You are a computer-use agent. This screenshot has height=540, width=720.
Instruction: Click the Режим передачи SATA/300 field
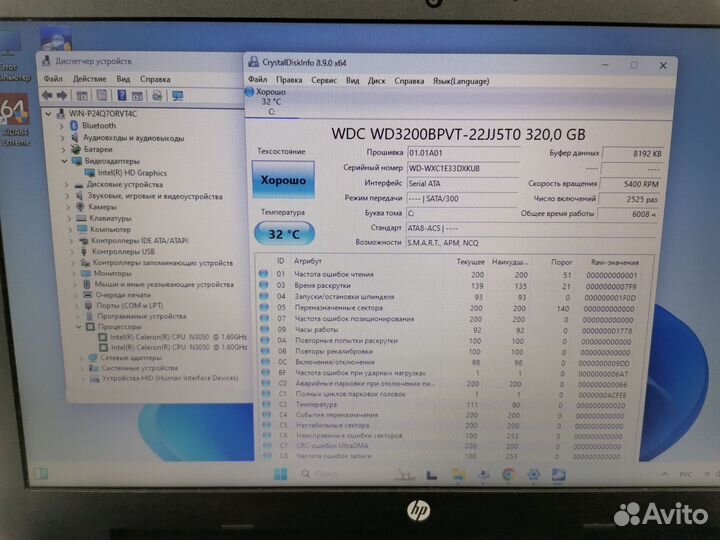point(462,199)
